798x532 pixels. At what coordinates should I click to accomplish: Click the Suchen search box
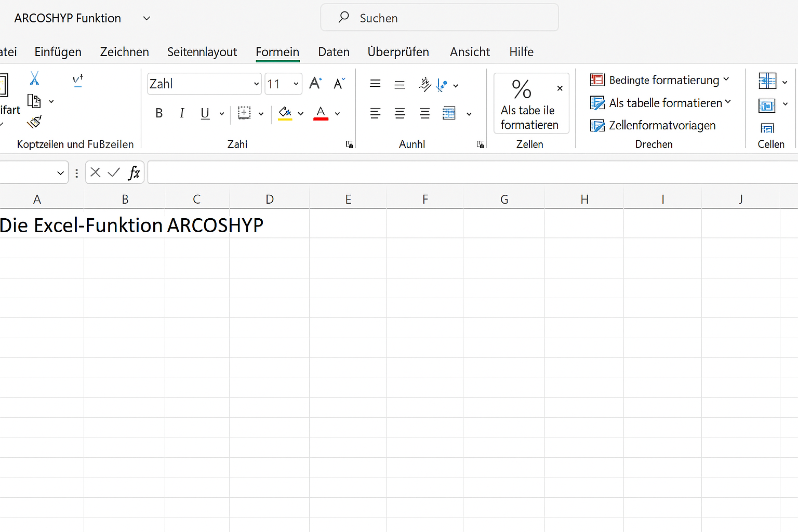tap(440, 18)
